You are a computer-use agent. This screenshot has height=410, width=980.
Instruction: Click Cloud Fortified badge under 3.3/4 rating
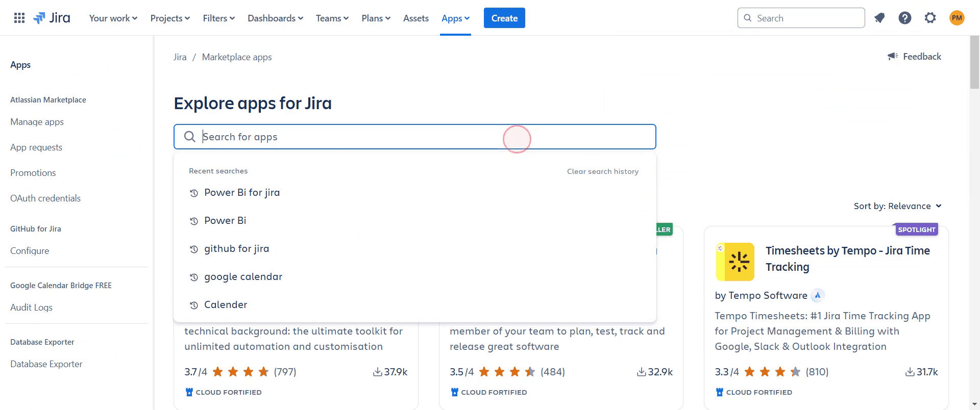click(x=754, y=392)
